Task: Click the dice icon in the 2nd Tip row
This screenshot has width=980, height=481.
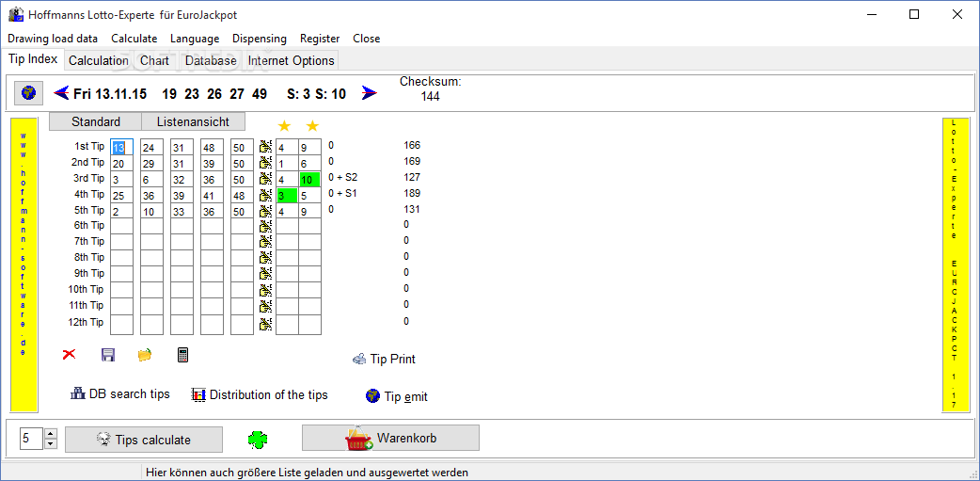Action: (x=265, y=163)
